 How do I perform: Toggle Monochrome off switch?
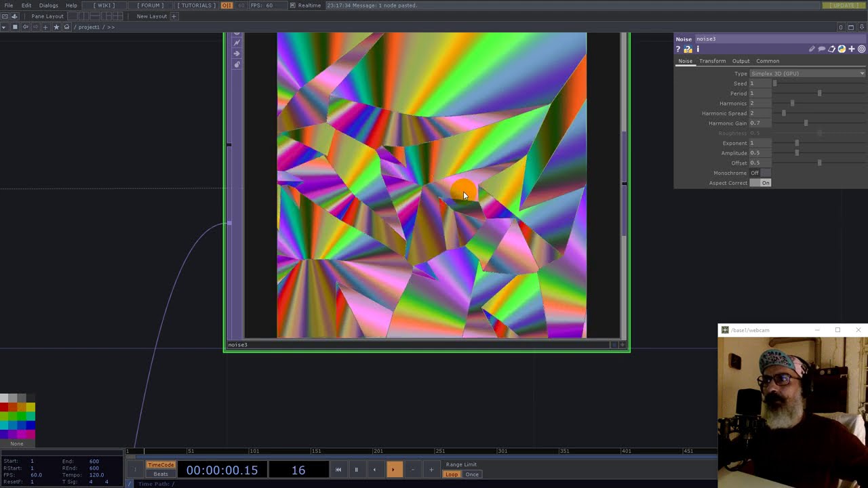(x=759, y=173)
